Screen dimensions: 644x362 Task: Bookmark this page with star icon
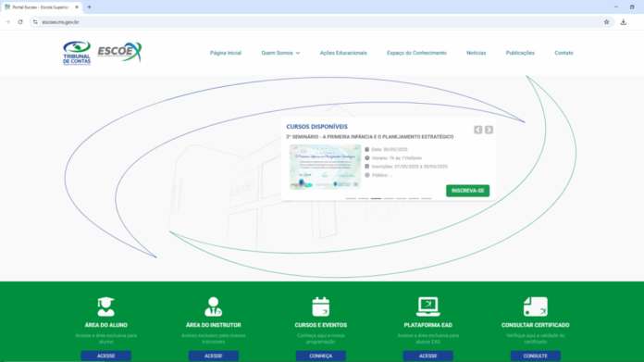pyautogui.click(x=607, y=22)
